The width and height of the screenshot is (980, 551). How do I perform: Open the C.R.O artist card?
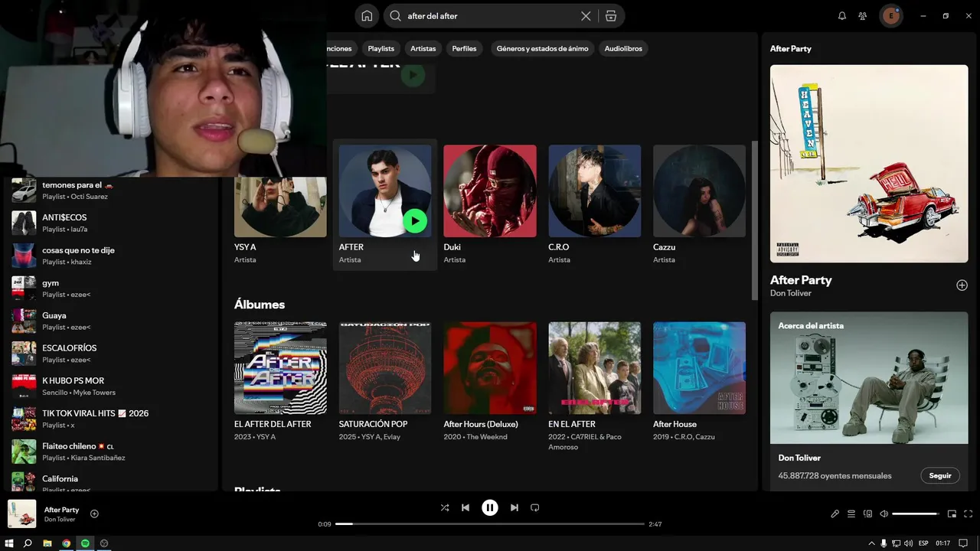[595, 204]
